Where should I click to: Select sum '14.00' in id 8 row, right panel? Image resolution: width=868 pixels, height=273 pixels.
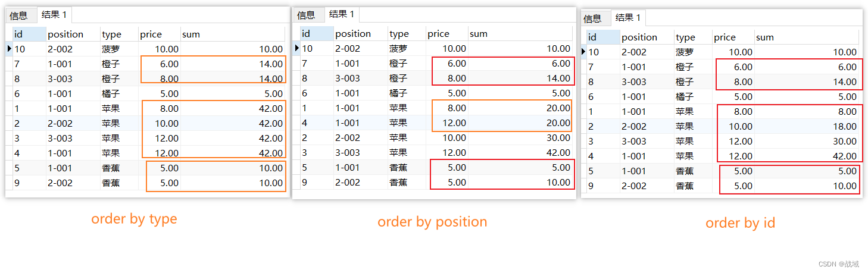pos(807,82)
